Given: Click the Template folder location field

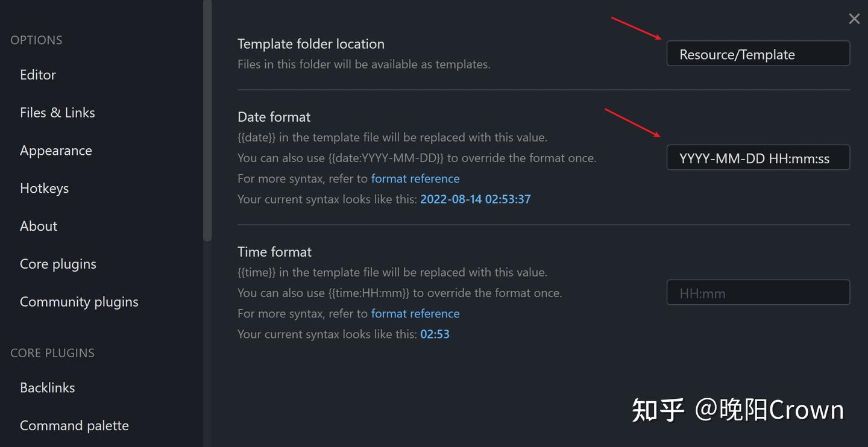Looking at the screenshot, I should click(758, 54).
